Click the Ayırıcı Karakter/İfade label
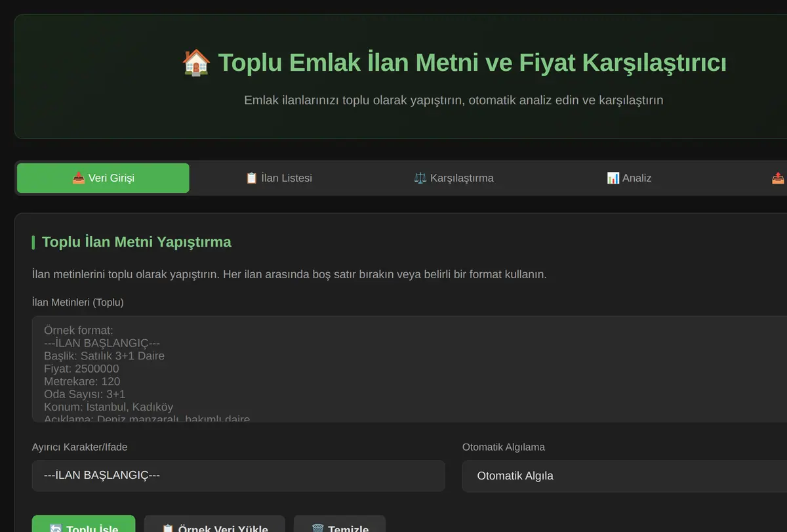Screen dimensions: 787x532 click(80, 447)
